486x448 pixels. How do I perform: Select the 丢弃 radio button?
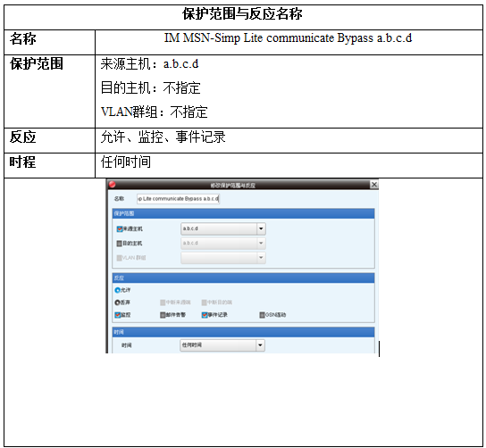(x=117, y=303)
